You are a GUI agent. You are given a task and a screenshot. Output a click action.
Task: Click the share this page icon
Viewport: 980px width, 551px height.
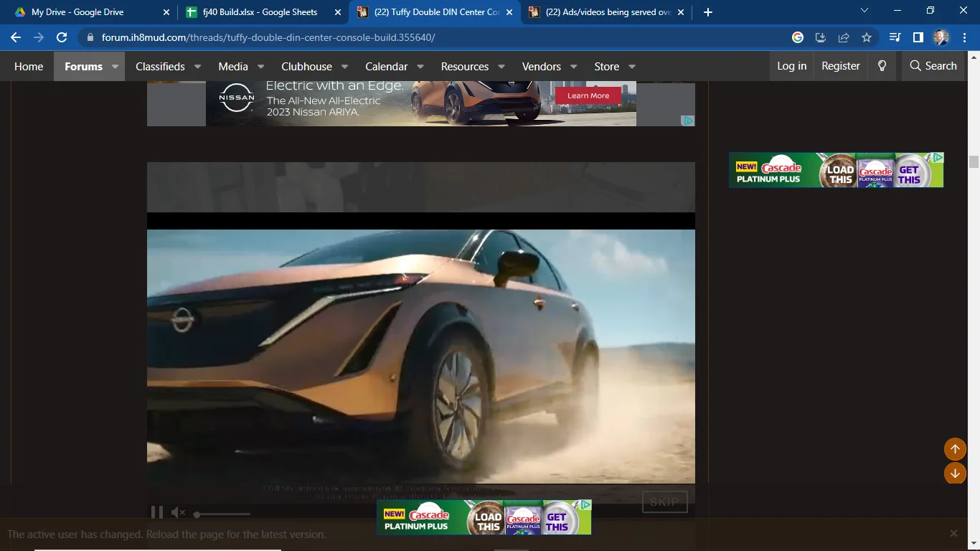point(844,37)
